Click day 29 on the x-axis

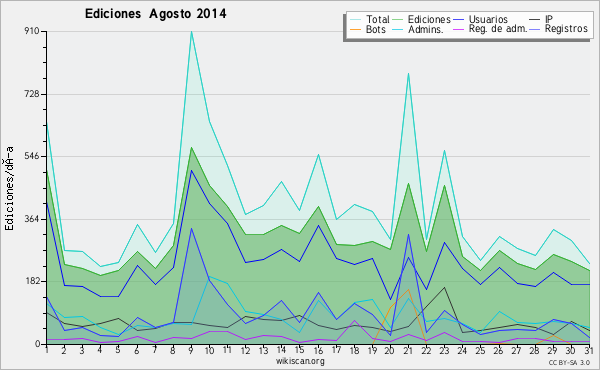[x=553, y=350]
